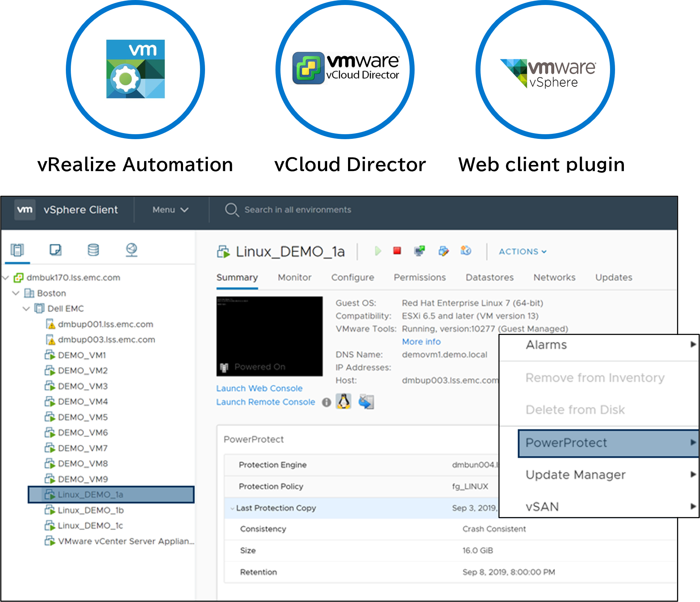Switch to Storage view icon
700x602 pixels.
coord(93,250)
